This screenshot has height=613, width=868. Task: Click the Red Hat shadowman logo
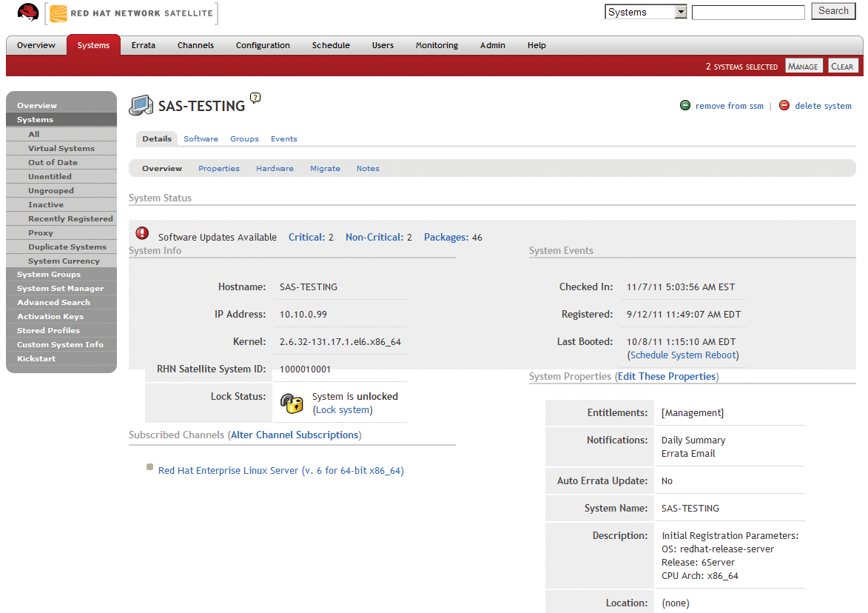tap(27, 12)
